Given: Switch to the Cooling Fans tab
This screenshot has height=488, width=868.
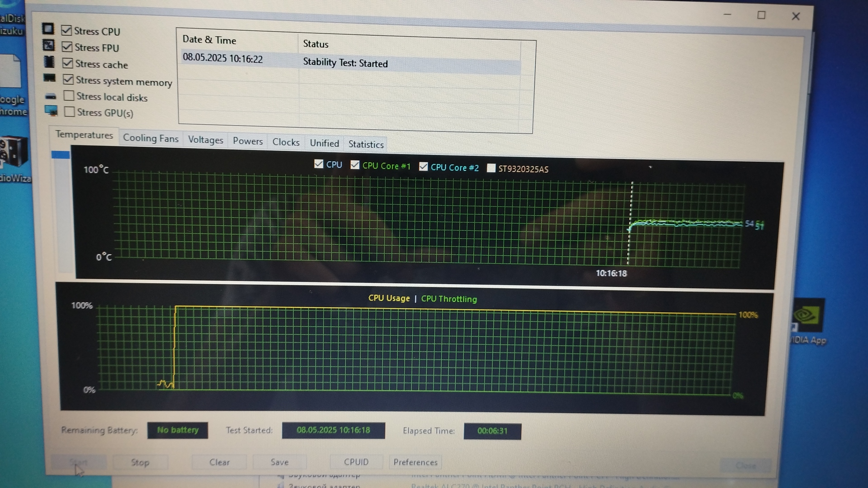Looking at the screenshot, I should coord(151,138).
